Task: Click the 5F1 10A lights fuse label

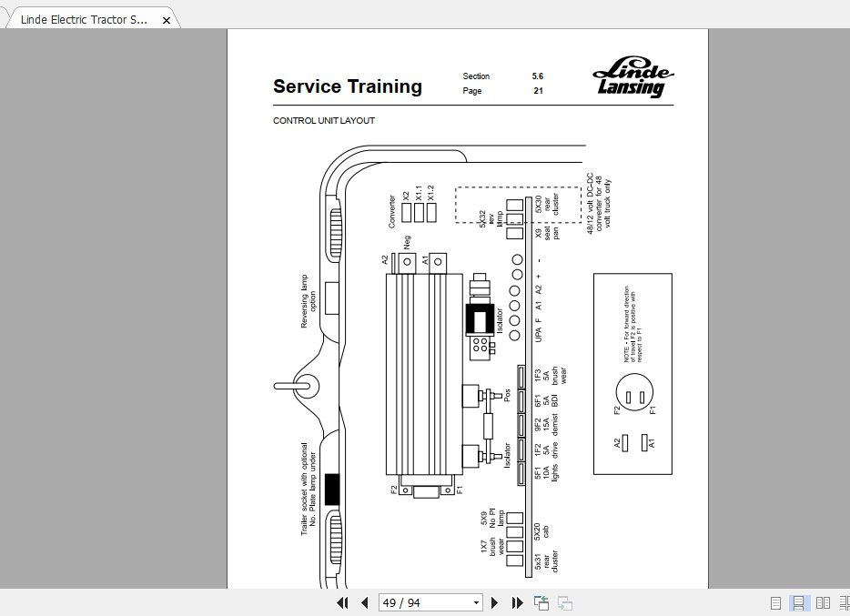Action: tap(546, 474)
